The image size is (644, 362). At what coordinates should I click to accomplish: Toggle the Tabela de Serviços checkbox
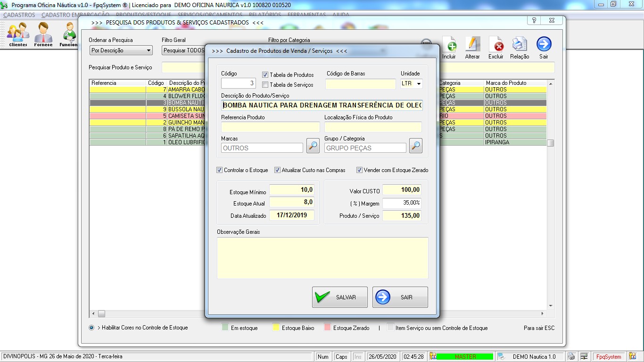(x=265, y=85)
